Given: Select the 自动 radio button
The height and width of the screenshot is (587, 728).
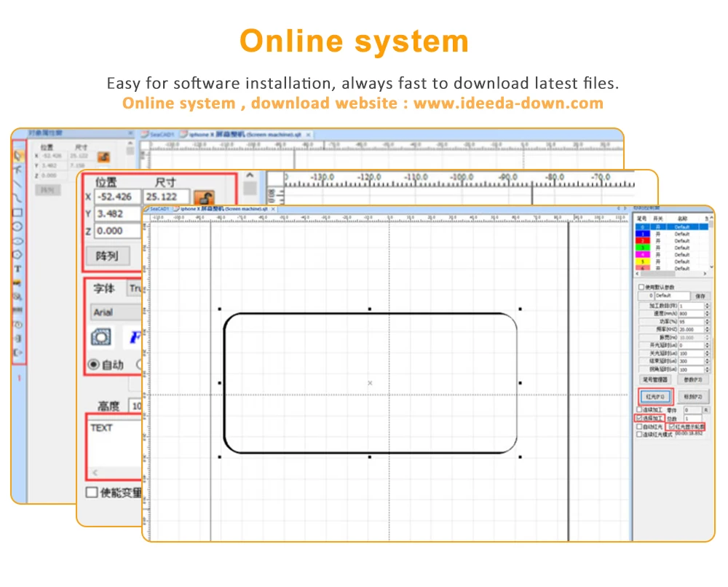Looking at the screenshot, I should [94, 365].
